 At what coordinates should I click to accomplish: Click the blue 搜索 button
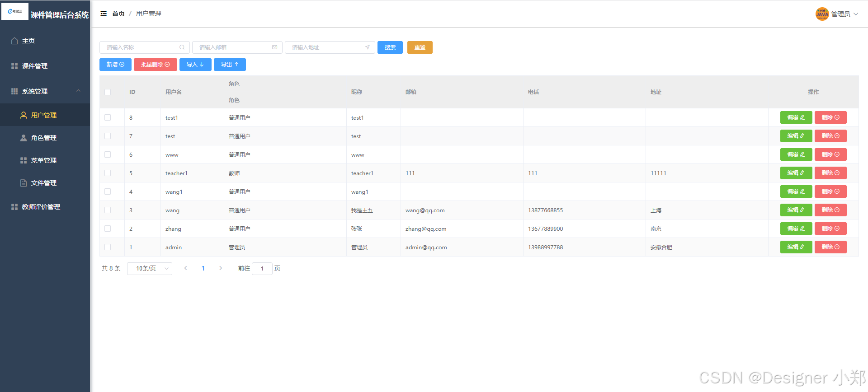[390, 47]
